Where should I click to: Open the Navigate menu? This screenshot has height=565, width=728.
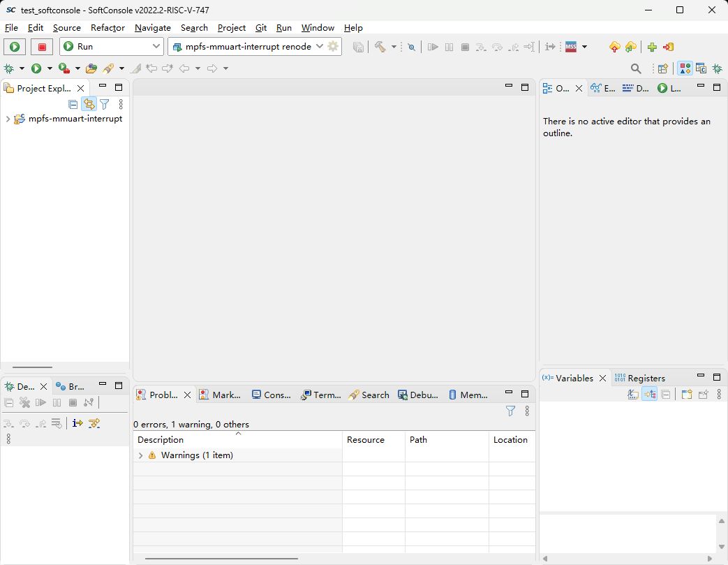(153, 27)
